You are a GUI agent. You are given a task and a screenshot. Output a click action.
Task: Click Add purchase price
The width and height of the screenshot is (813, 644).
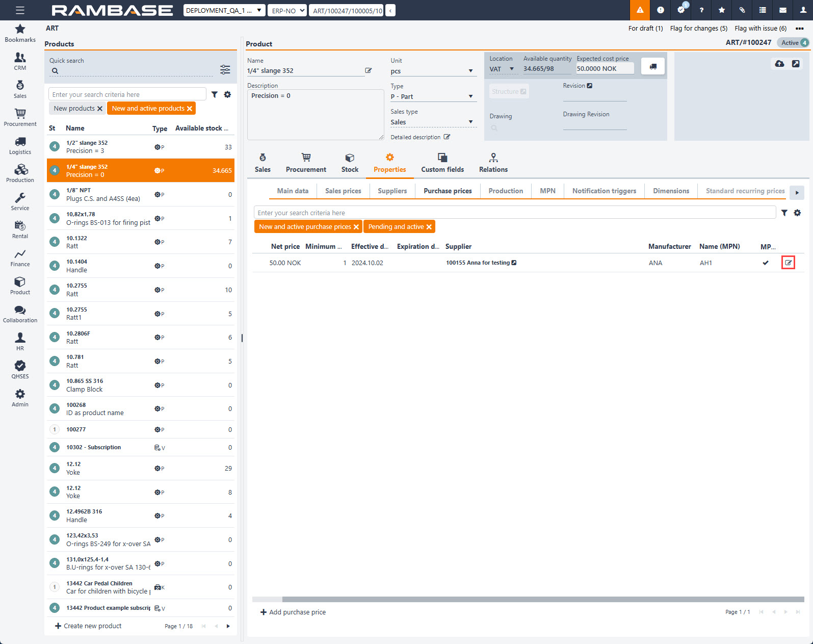click(x=293, y=612)
